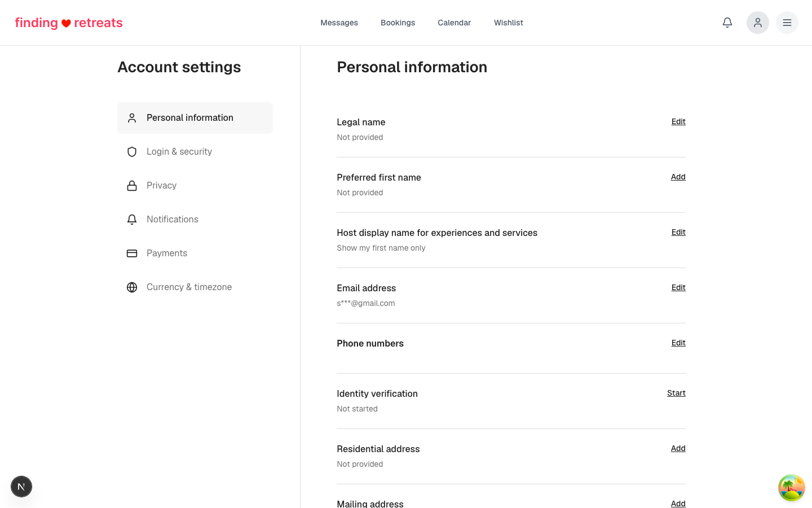812x508 pixels.
Task: Switch to Privacy settings
Action: point(195,186)
